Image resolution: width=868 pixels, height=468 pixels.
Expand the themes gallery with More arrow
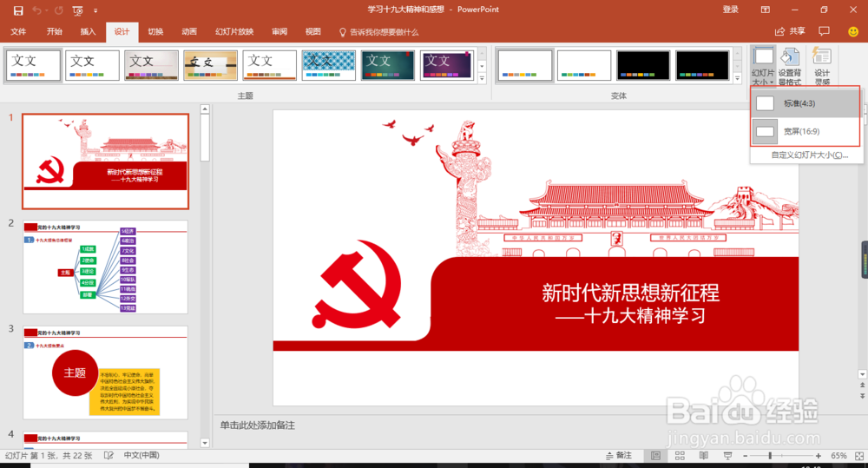click(482, 79)
